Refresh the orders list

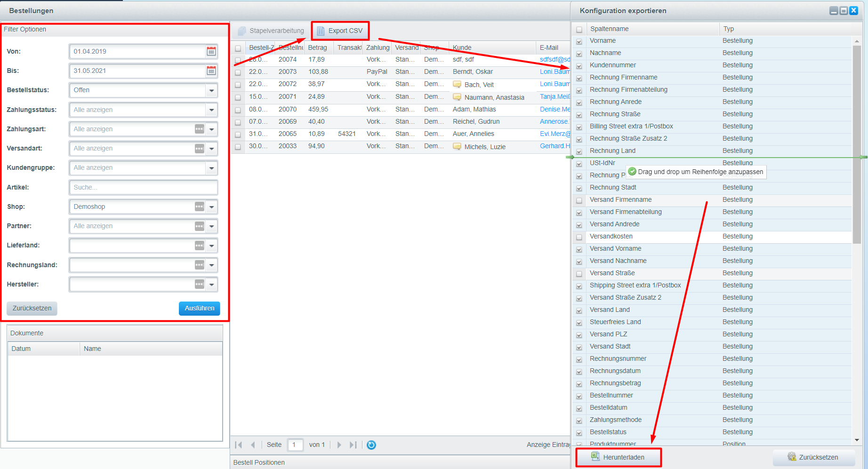point(371,445)
